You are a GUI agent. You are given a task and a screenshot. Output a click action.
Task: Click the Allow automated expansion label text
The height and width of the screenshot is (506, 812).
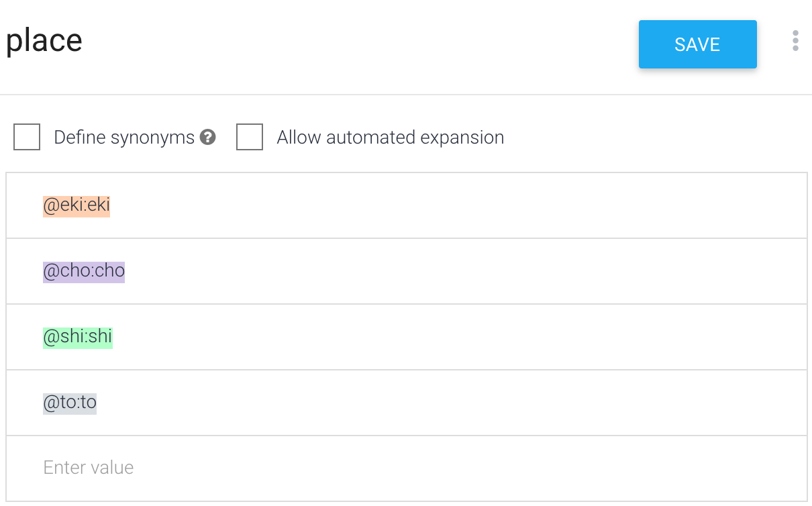coord(391,138)
